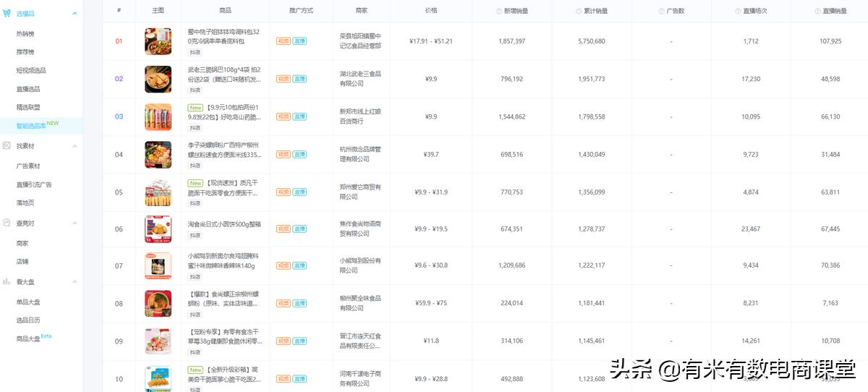The height and width of the screenshot is (392, 868).
Task: Click the 视频 tag on rank 01 row
Action: pyautogui.click(x=283, y=41)
